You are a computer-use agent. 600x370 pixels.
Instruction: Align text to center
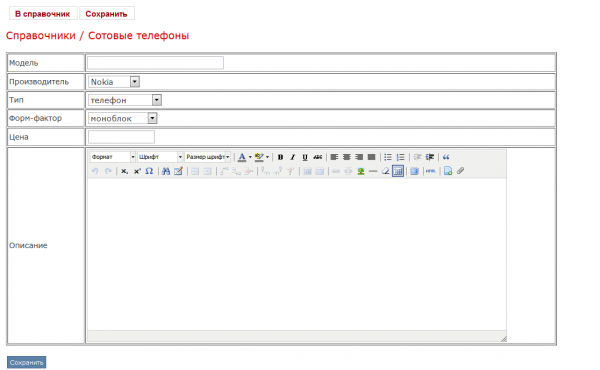[x=347, y=157]
